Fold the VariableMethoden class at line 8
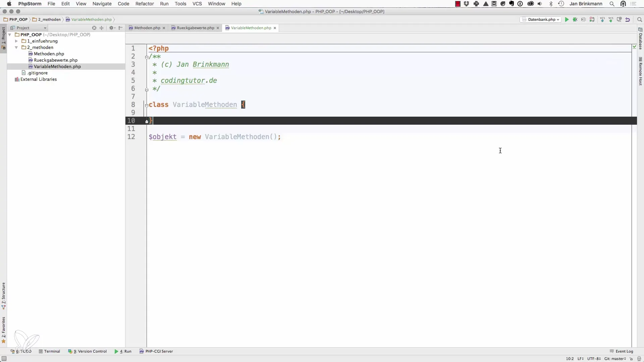 pyautogui.click(x=147, y=105)
